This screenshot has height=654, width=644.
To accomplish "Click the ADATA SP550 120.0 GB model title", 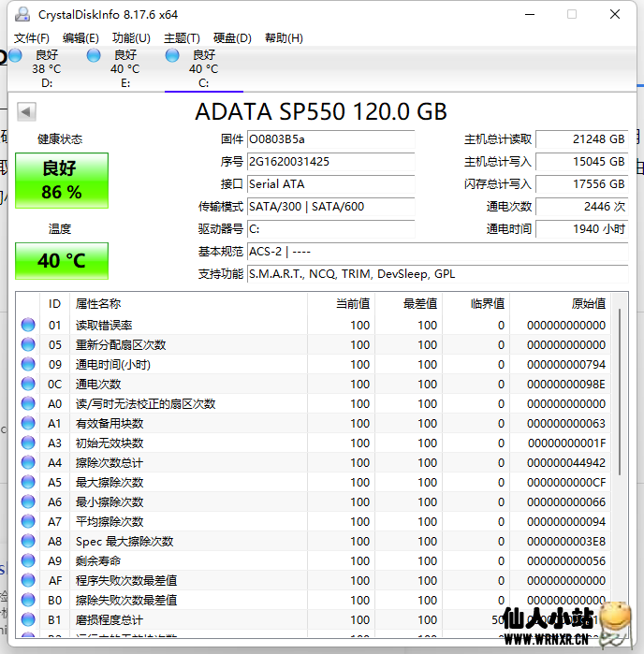I will coord(321,111).
